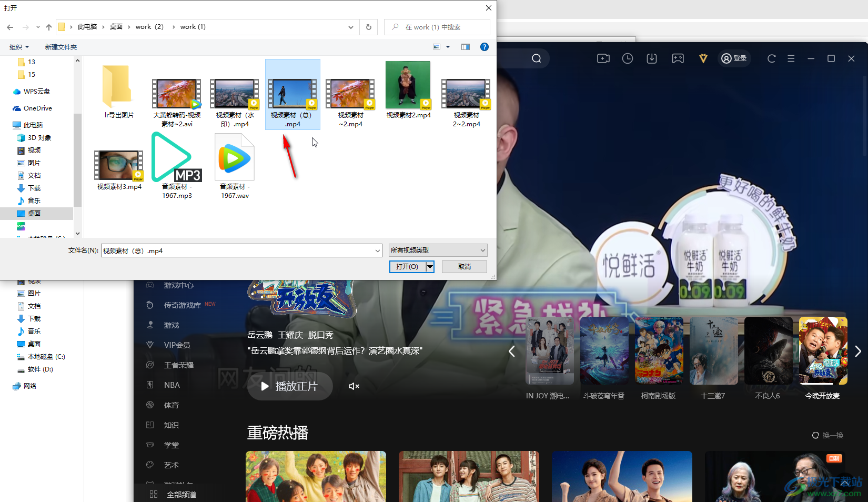Open watch history clock icon
This screenshot has width=868, height=502.
pyautogui.click(x=628, y=58)
